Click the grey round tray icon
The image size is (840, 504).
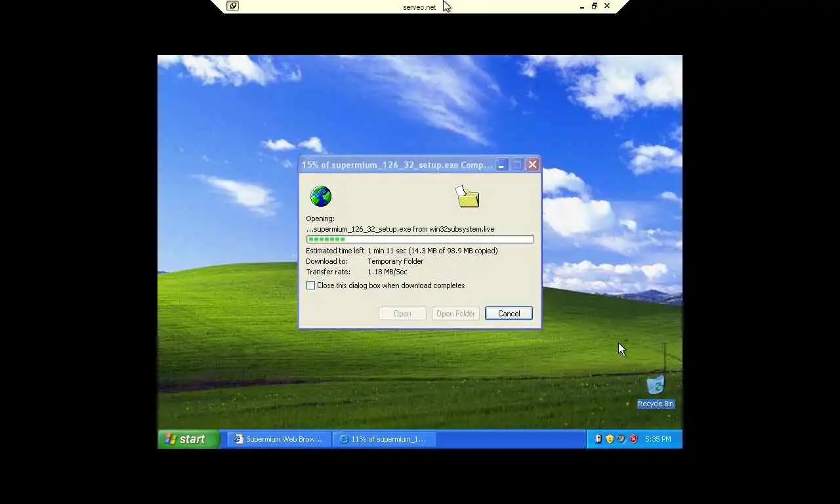click(621, 439)
